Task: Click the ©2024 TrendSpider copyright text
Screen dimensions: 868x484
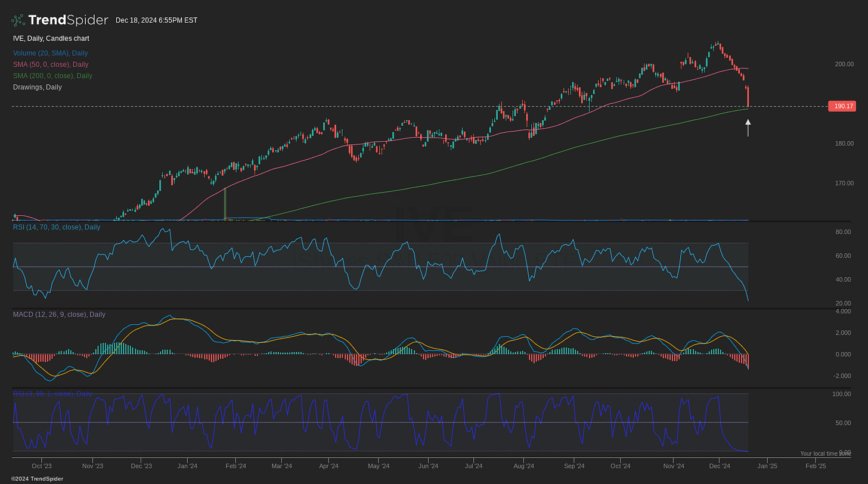Action: click(x=37, y=479)
